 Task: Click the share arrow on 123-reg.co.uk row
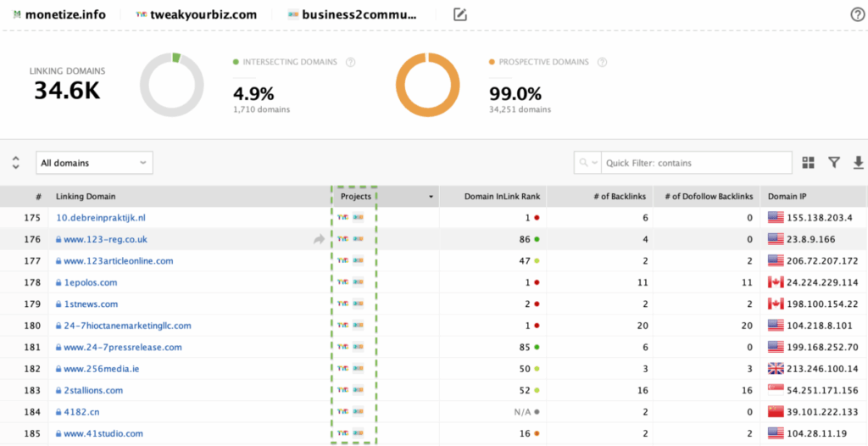(x=319, y=240)
